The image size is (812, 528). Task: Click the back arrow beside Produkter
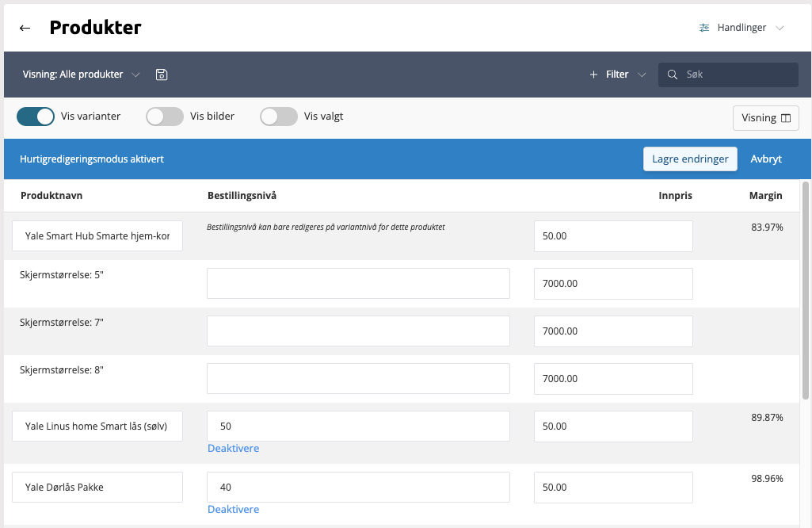tap(25, 28)
